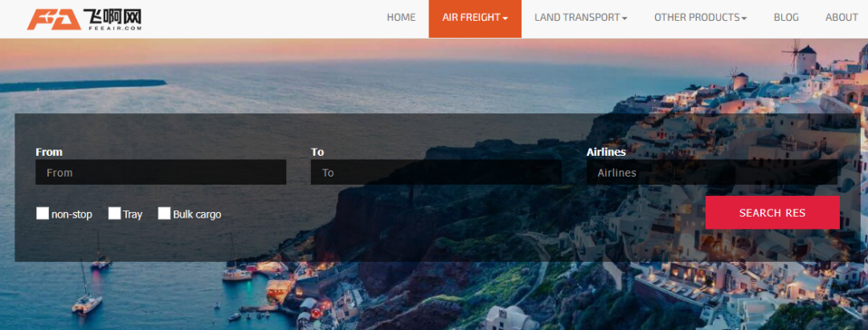This screenshot has width=868, height=330.
Task: Click the Other Products caret arrow
Action: (x=744, y=18)
